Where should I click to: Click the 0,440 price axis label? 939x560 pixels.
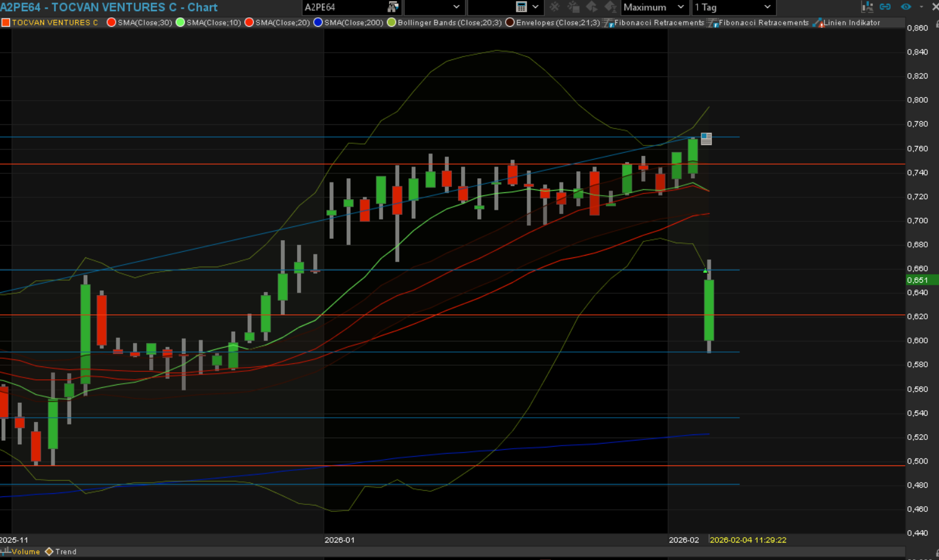tap(917, 533)
